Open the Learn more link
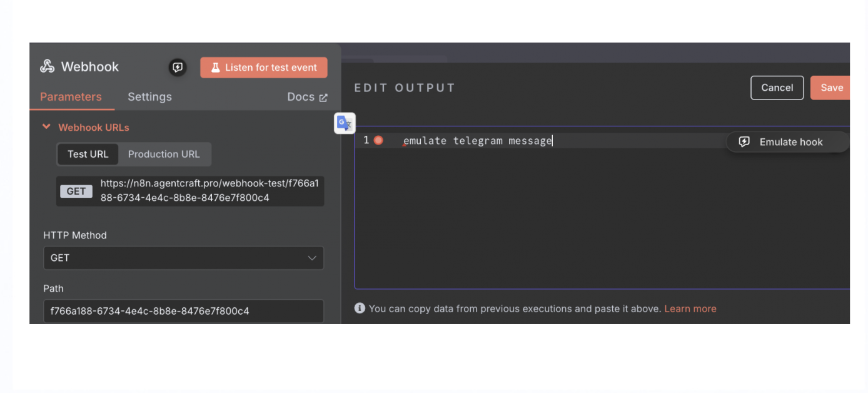 click(690, 309)
